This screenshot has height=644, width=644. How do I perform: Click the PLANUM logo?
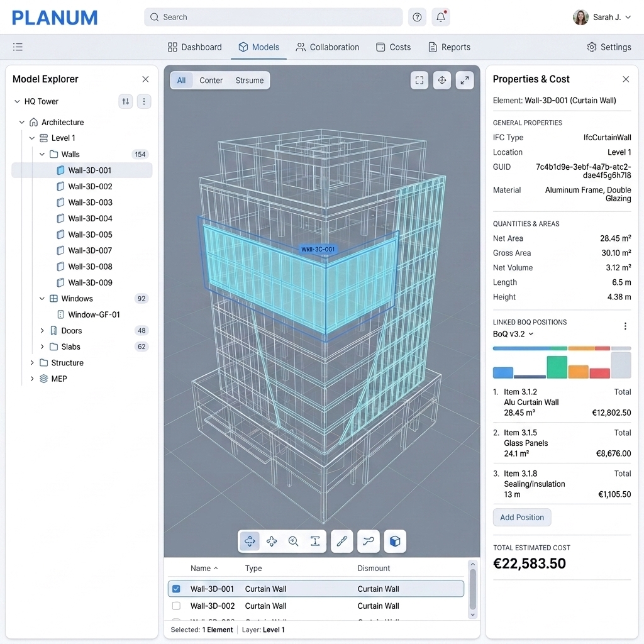[x=55, y=18]
